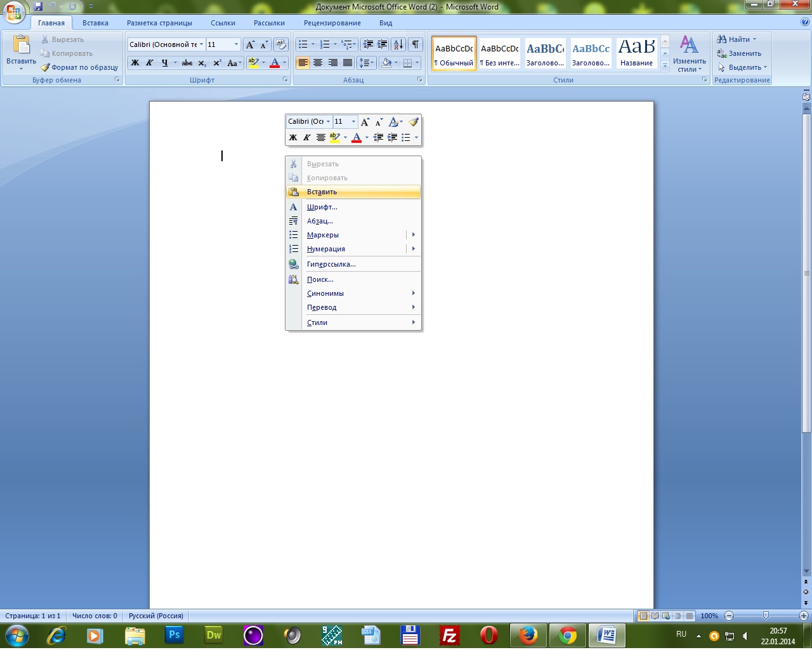Choose Гиперссылка... in context menu
Viewport: 812px width, 650px height.
353,264
